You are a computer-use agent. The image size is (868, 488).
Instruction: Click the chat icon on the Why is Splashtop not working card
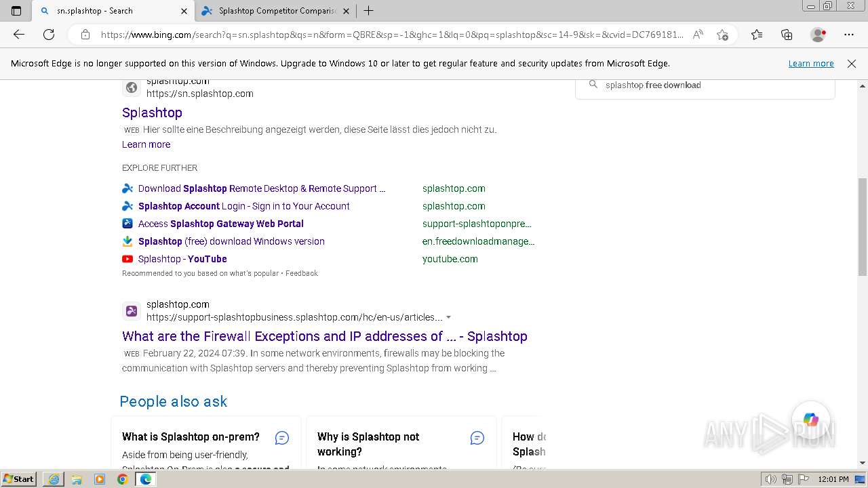tap(477, 438)
